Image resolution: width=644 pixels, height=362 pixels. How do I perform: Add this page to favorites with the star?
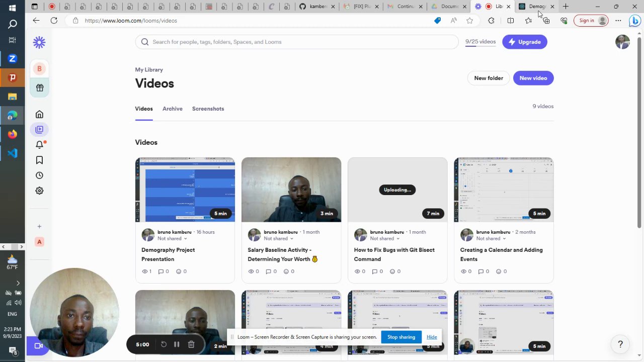click(470, 21)
